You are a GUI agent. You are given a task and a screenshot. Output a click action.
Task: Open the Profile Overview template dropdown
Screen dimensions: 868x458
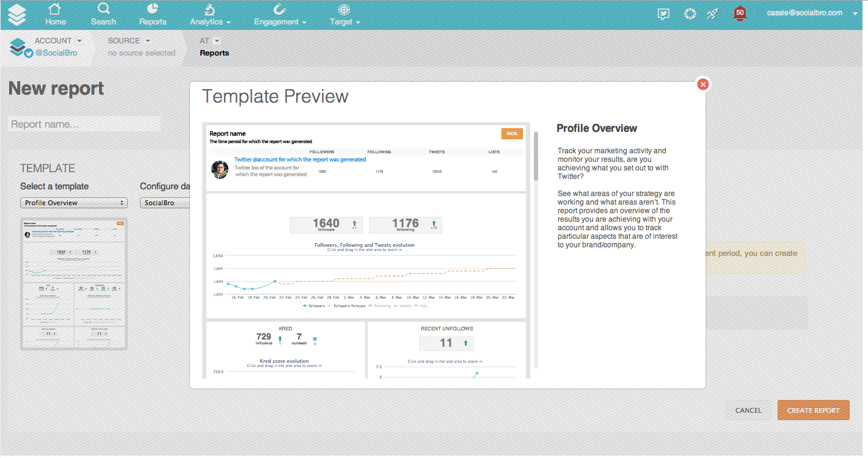73,203
